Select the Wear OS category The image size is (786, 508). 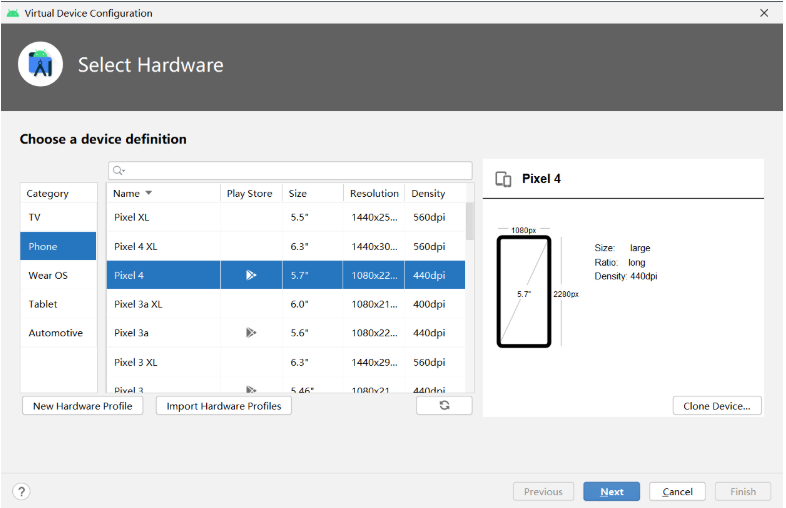(58, 275)
